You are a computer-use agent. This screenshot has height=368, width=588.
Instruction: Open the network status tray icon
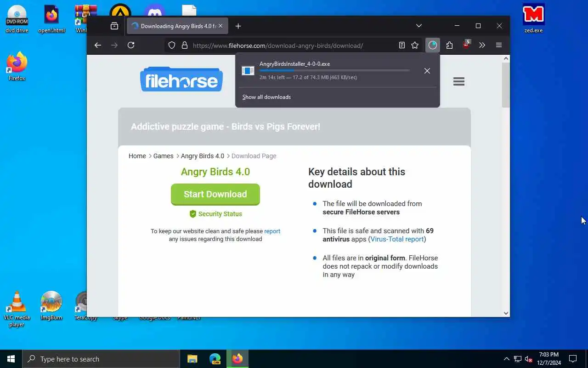pyautogui.click(x=518, y=359)
